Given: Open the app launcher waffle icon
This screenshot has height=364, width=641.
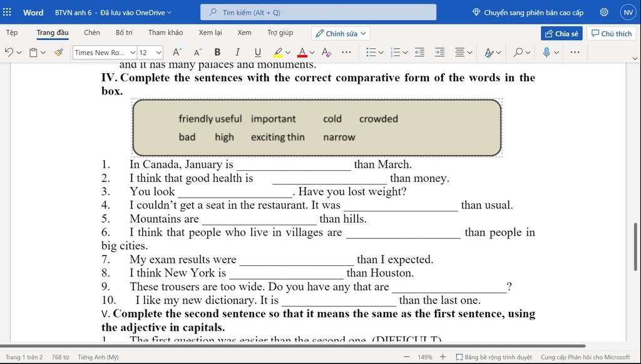Looking at the screenshot, I should [x=7, y=13].
